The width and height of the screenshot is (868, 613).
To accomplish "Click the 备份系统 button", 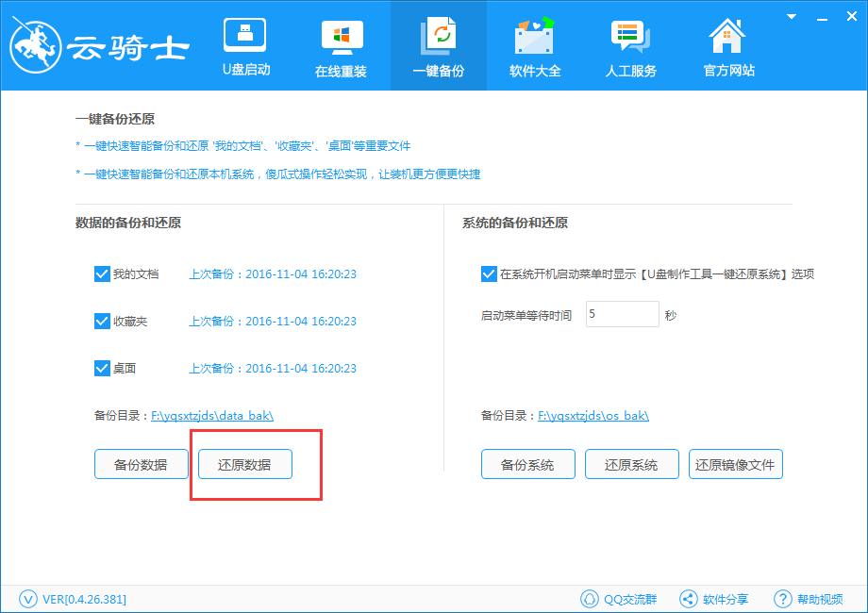I will point(528,464).
